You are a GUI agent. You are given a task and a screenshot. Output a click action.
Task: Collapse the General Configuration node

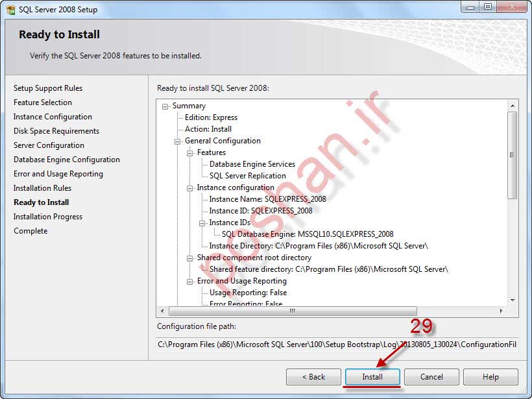(x=178, y=141)
